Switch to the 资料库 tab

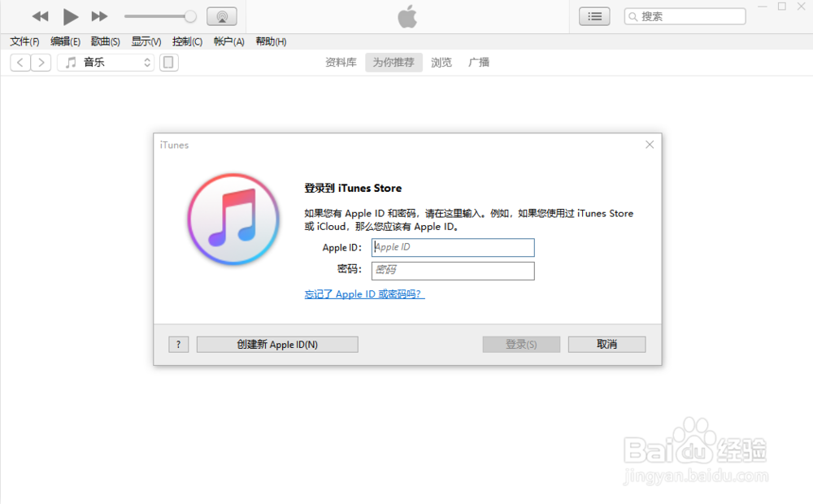pos(341,62)
